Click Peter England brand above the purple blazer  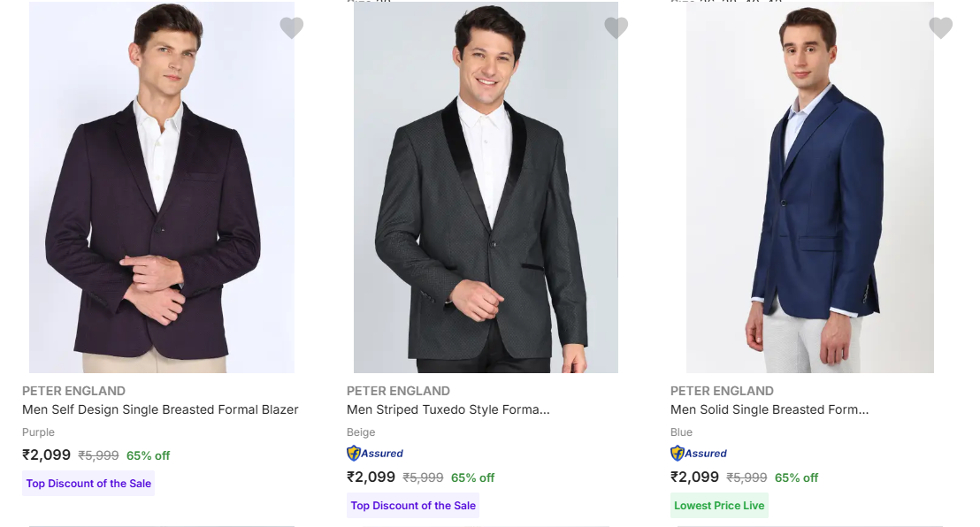(x=73, y=391)
